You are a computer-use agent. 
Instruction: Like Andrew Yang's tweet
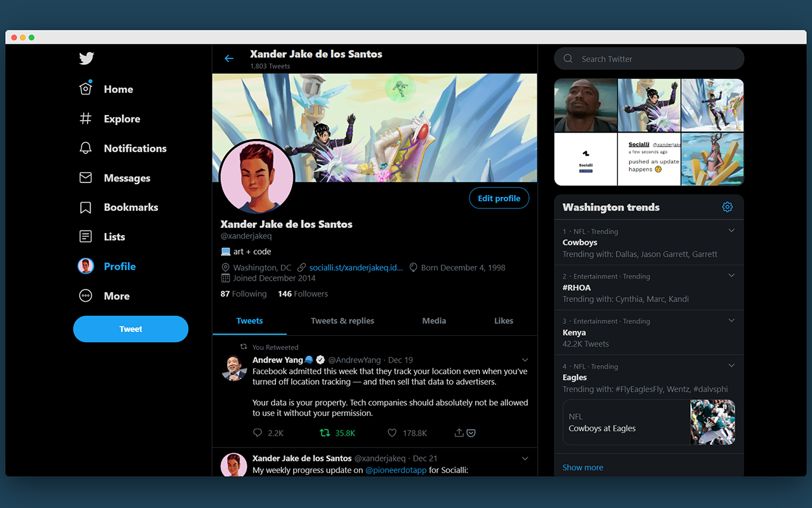click(392, 433)
